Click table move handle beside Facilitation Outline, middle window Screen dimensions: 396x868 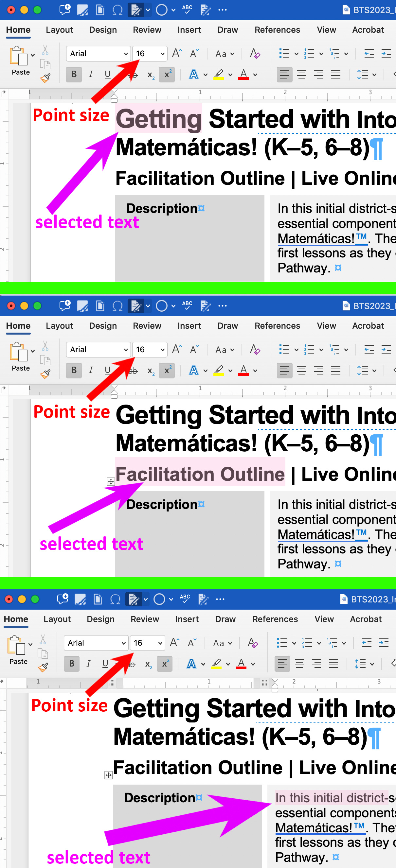tap(111, 481)
